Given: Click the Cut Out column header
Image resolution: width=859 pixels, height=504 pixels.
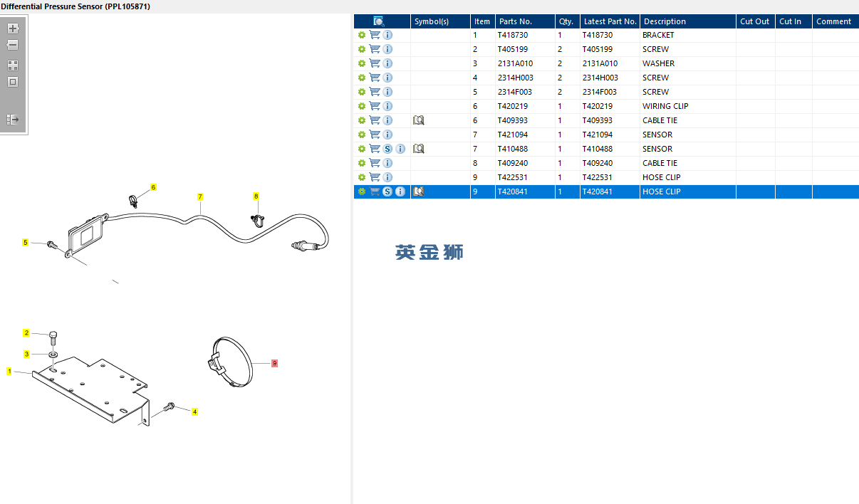Looking at the screenshot, I should click(x=756, y=21).
